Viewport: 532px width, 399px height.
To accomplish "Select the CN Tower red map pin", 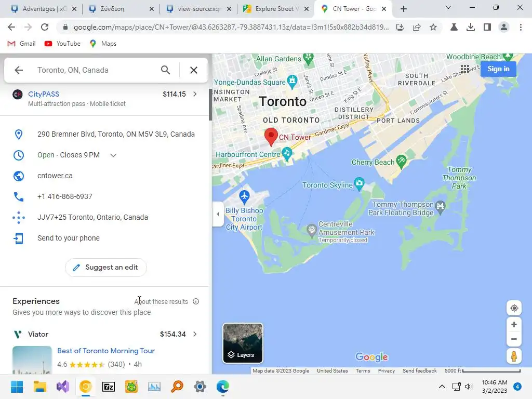I will [x=271, y=137].
